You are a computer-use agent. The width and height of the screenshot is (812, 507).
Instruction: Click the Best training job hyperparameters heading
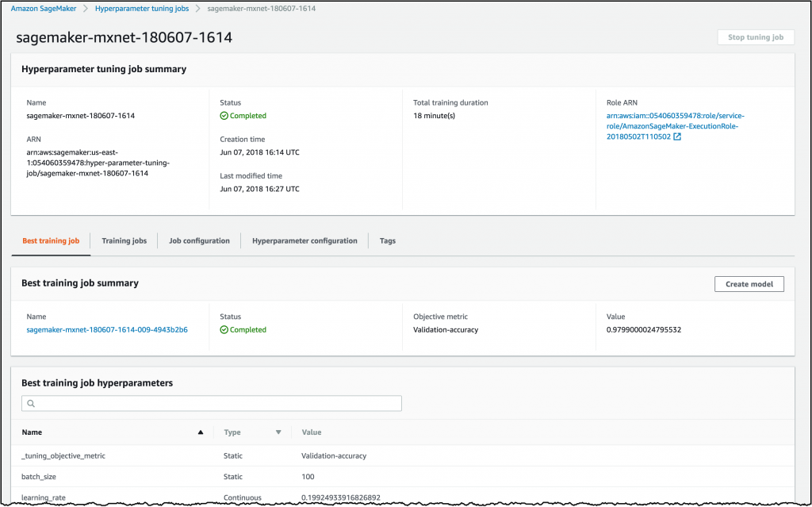[x=98, y=383]
